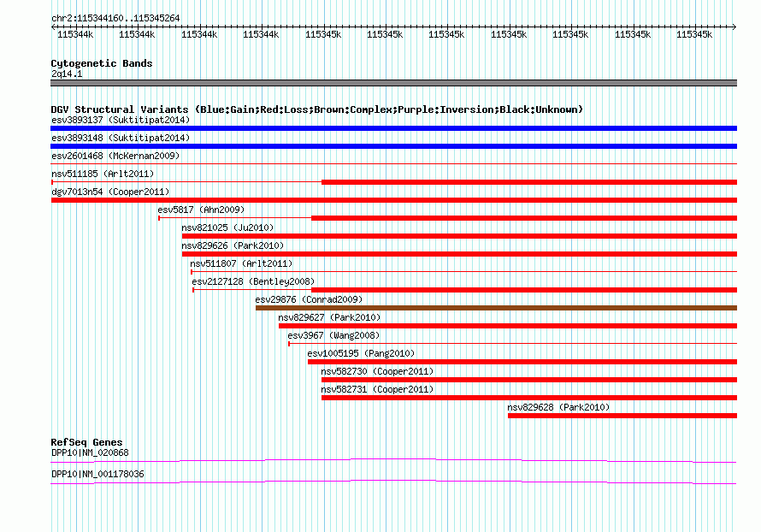Click the 2q14.1 band label

[x=67, y=74]
